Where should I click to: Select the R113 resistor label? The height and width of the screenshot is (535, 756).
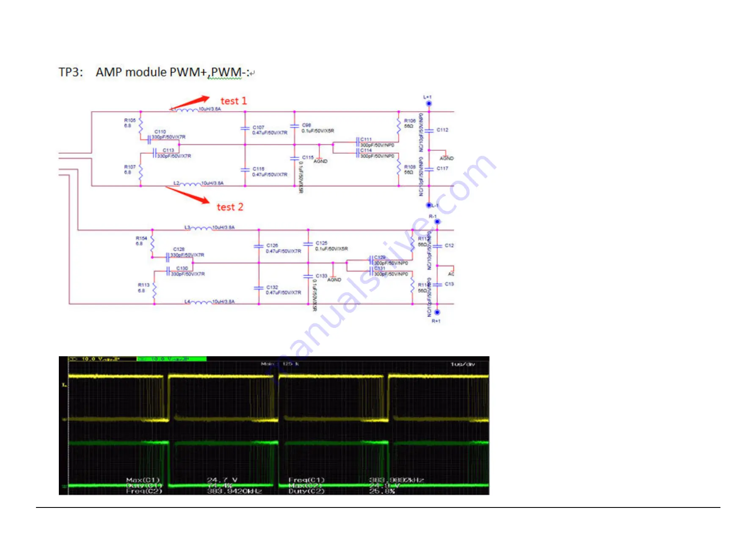(x=143, y=285)
